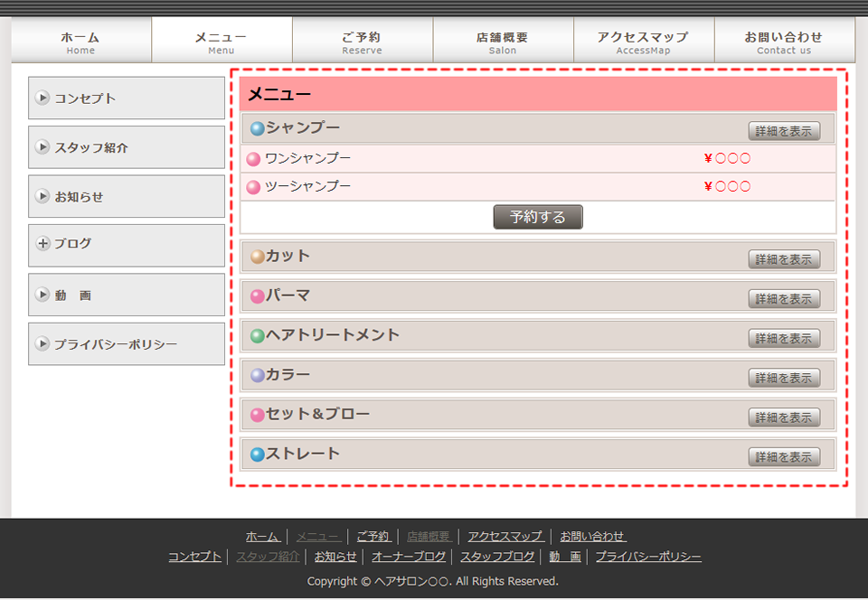This screenshot has width=868, height=600.
Task: Show パーマ details via 詳細を表示
Action: click(784, 298)
